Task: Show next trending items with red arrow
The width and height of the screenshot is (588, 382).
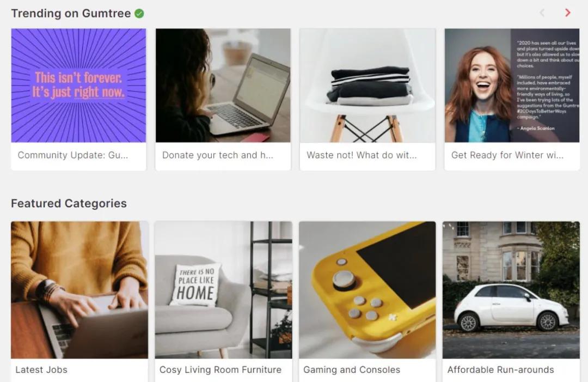Action: tap(568, 13)
